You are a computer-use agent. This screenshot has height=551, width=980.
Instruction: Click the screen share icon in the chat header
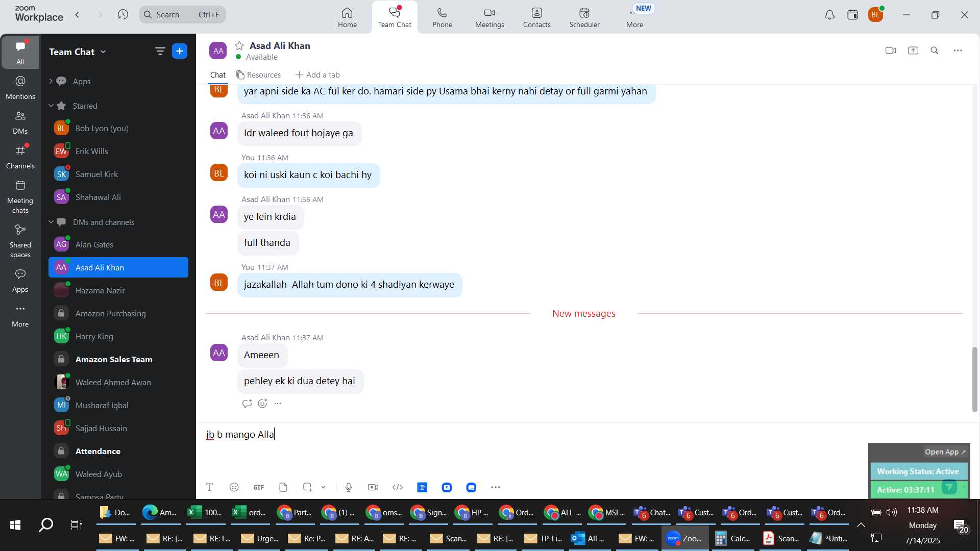tap(913, 51)
